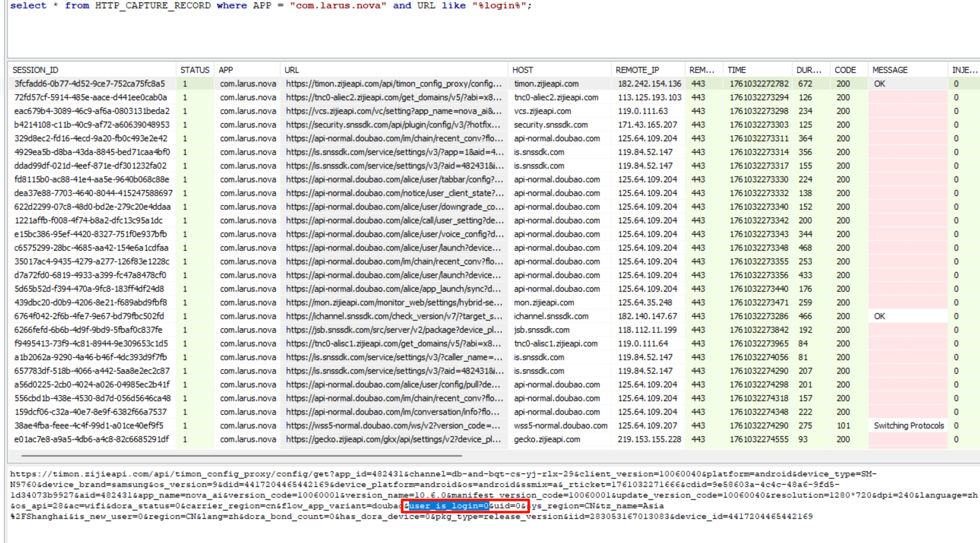Image resolution: width=980 pixels, height=543 pixels.
Task: Click the highlighted user_is_login=0 text
Action: point(448,506)
